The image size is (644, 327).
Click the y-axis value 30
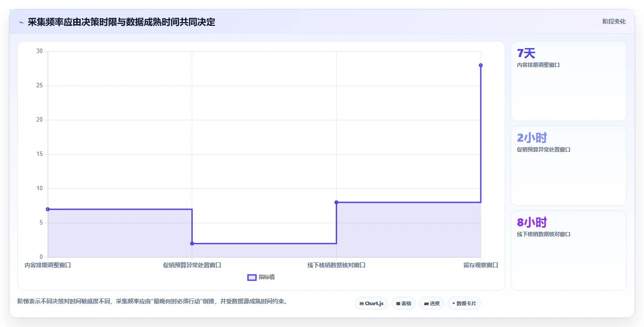pyautogui.click(x=40, y=51)
